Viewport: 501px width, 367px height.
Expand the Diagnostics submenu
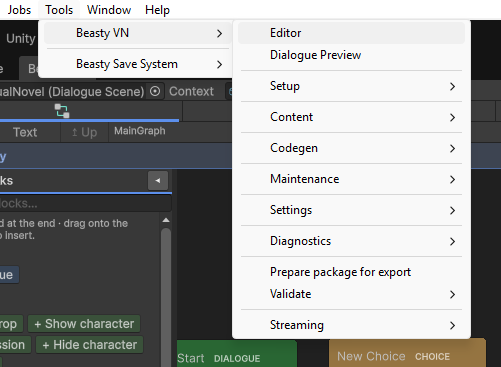coord(351,241)
